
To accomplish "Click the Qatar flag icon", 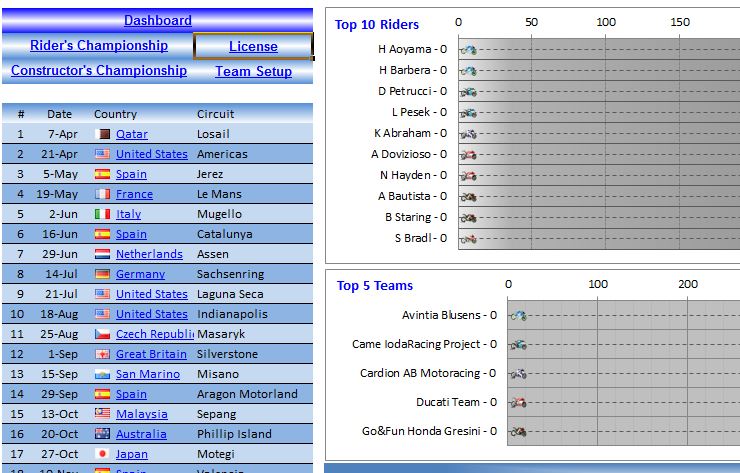I will [102, 134].
